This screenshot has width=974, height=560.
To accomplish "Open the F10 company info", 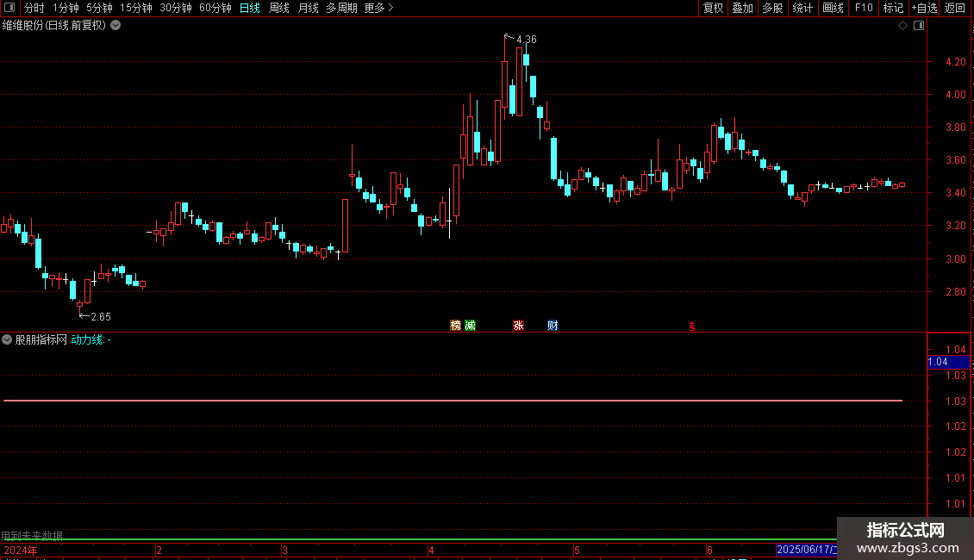I will tap(864, 8).
